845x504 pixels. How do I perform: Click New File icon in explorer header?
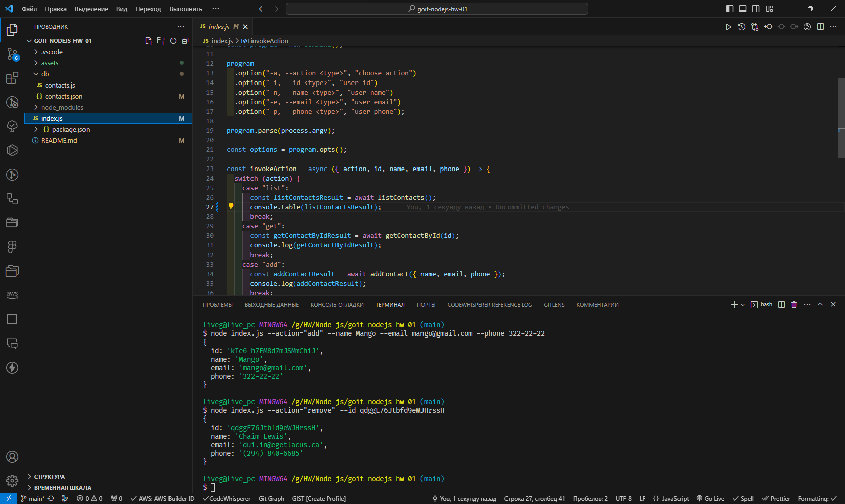pyautogui.click(x=149, y=41)
